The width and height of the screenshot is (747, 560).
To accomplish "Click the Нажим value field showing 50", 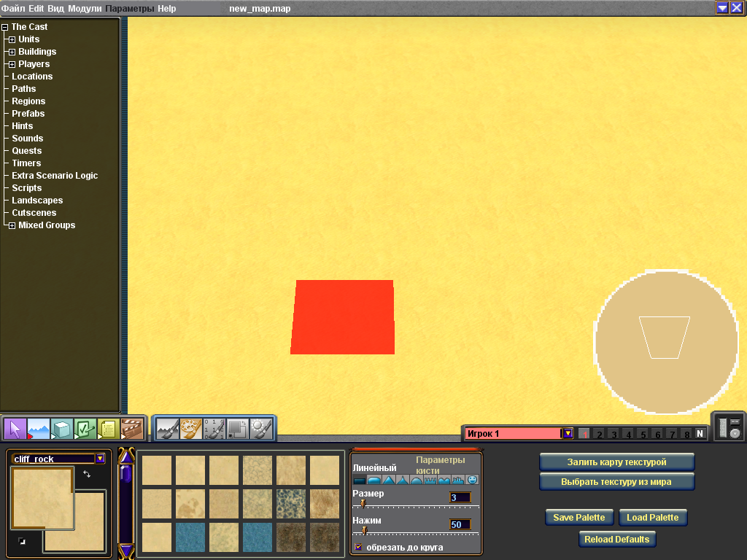I will (460, 524).
